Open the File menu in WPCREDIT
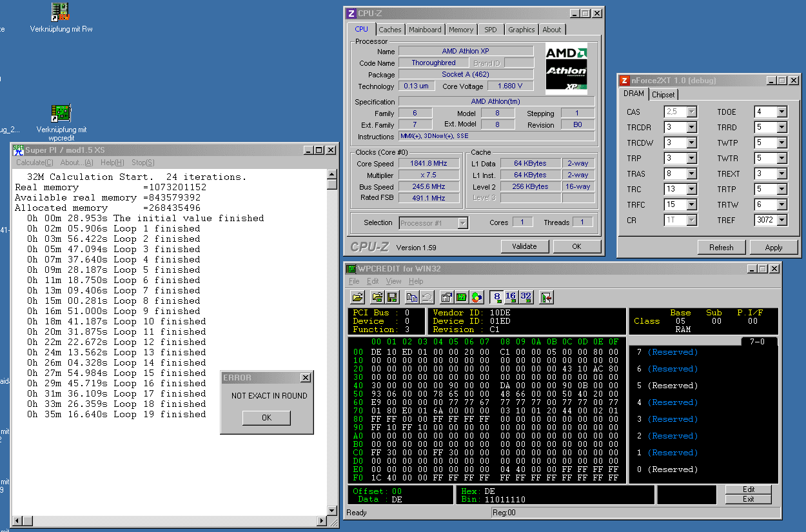 [354, 281]
